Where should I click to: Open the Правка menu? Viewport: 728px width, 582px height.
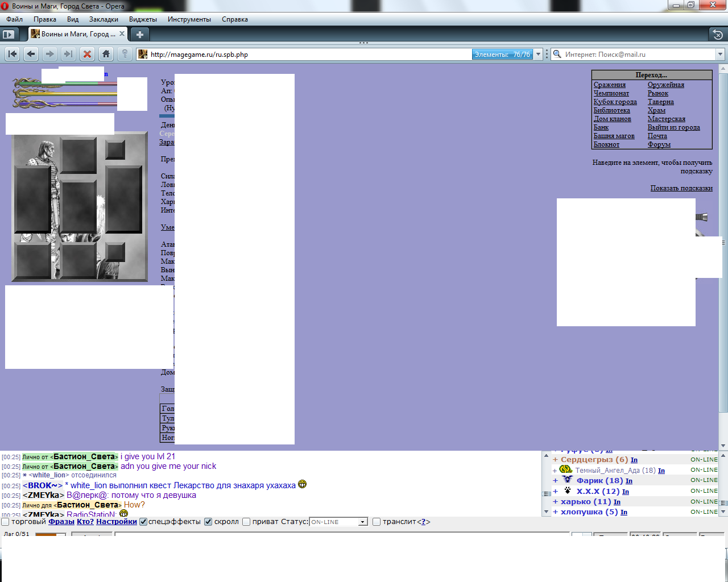45,19
